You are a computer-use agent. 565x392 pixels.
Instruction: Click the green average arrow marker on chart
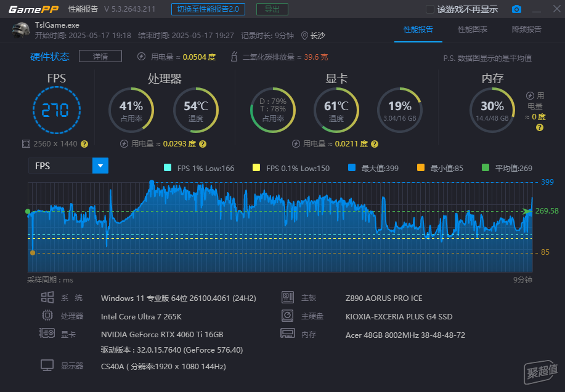click(x=527, y=211)
